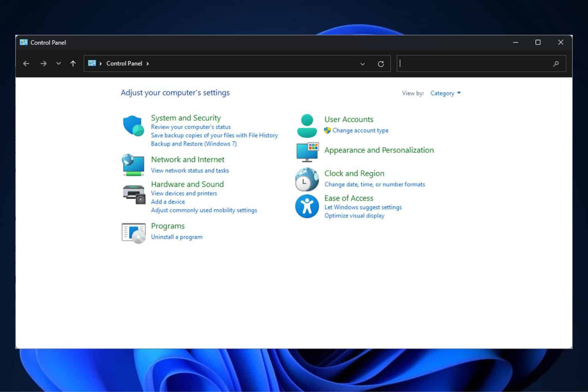Open Adjust commonly used mobility settings
588x392 pixels.
[x=204, y=210]
